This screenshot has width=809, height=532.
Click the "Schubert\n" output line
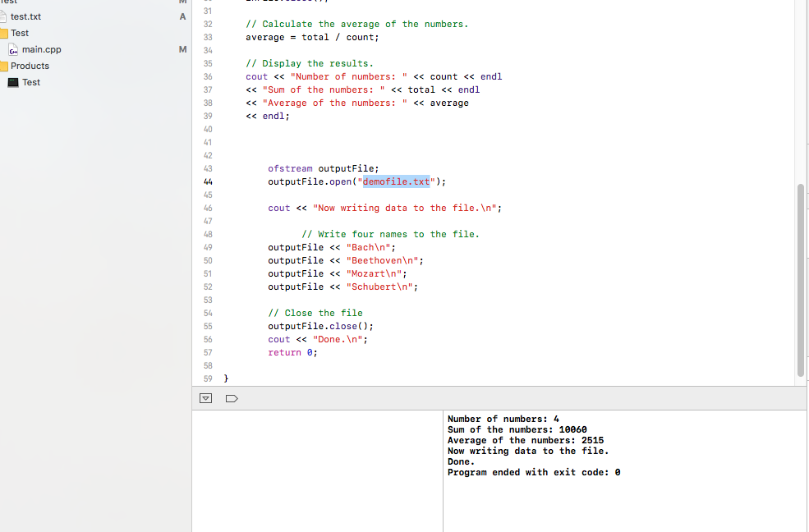[x=342, y=287]
